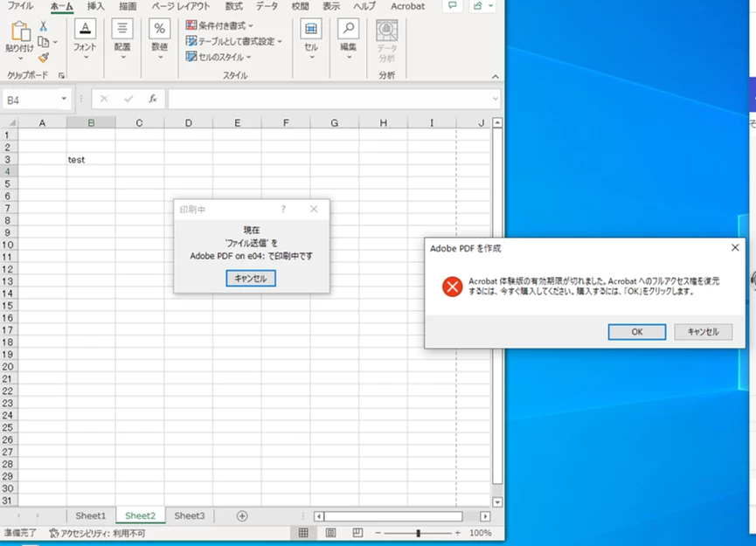756x546 pixels.
Task: Switch to the Draw (描画) tab
Action: pyautogui.click(x=128, y=6)
